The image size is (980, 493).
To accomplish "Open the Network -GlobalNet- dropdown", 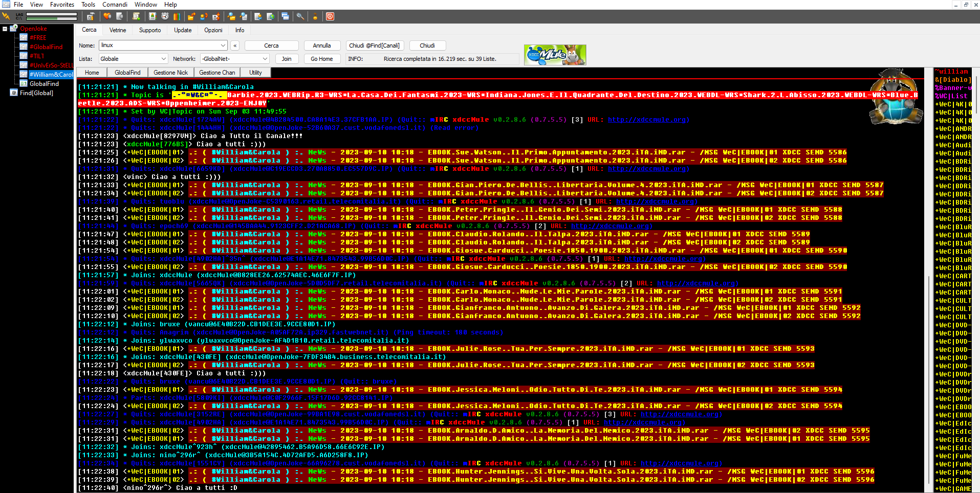I will click(265, 59).
